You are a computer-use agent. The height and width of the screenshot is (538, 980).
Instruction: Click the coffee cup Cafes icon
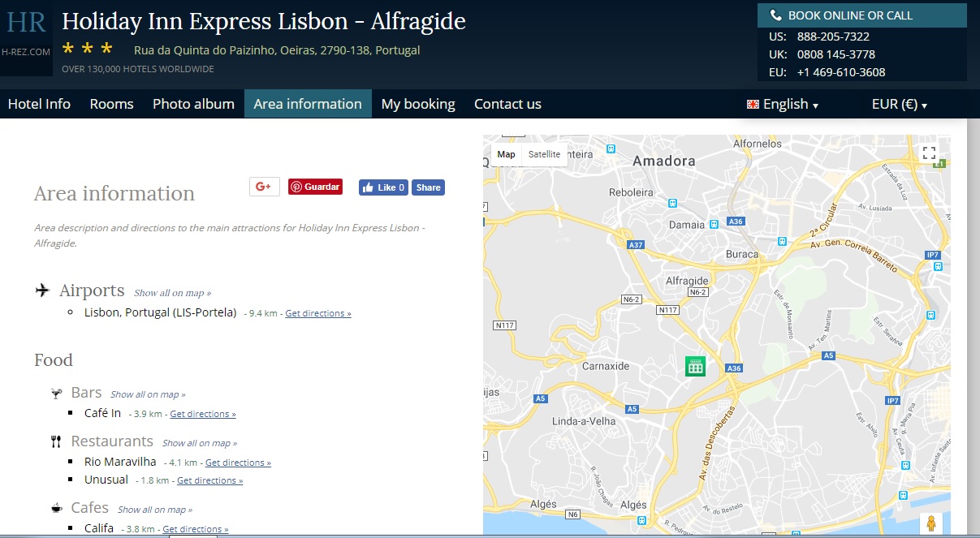click(56, 509)
